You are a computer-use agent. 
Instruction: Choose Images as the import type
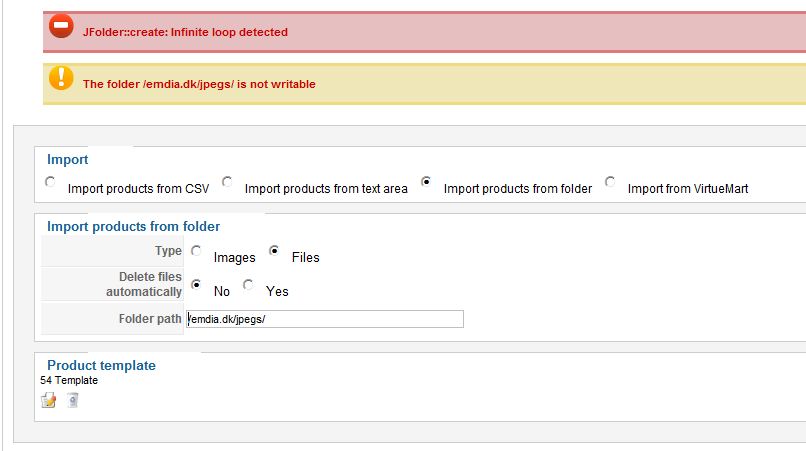click(x=196, y=250)
